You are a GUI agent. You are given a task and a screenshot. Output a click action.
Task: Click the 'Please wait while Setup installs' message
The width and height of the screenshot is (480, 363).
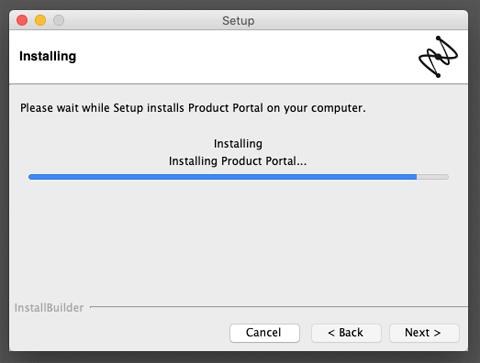(x=193, y=108)
